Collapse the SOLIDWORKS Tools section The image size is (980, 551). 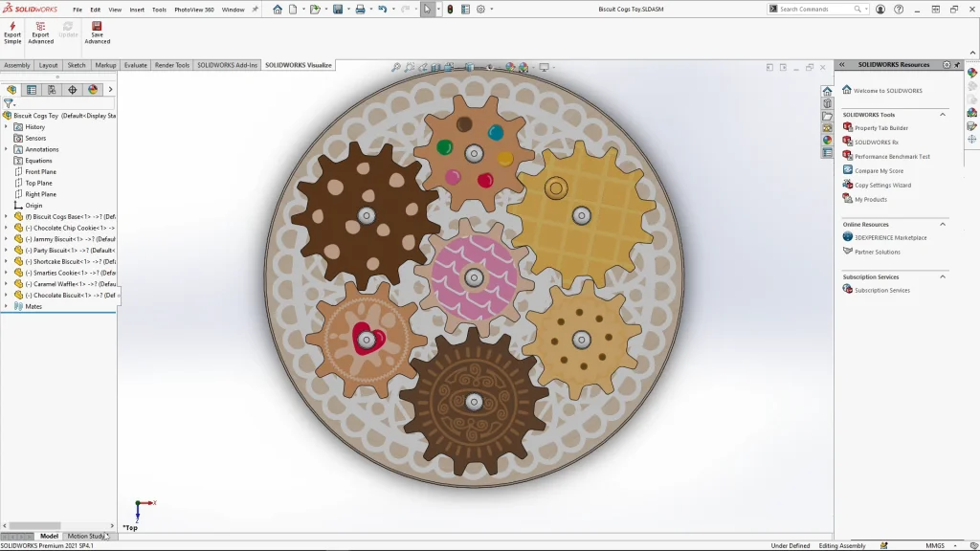coord(942,115)
